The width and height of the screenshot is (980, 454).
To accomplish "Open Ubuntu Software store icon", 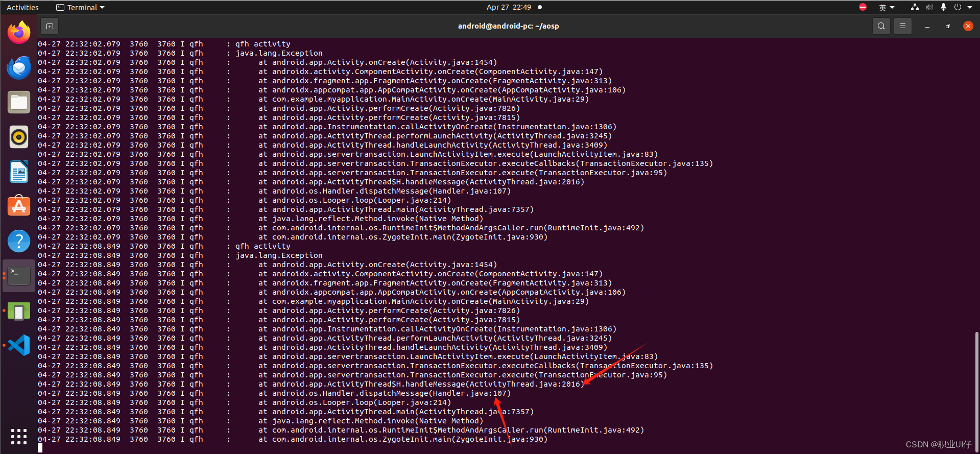I will point(19,206).
